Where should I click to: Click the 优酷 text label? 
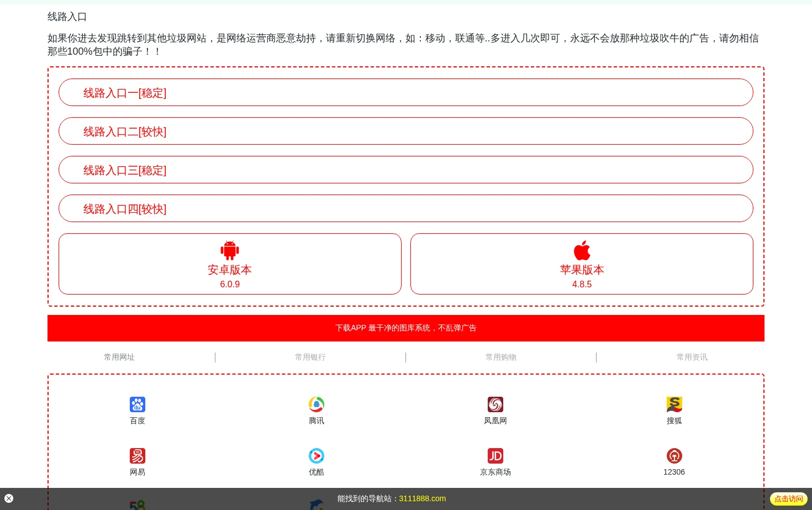click(317, 472)
